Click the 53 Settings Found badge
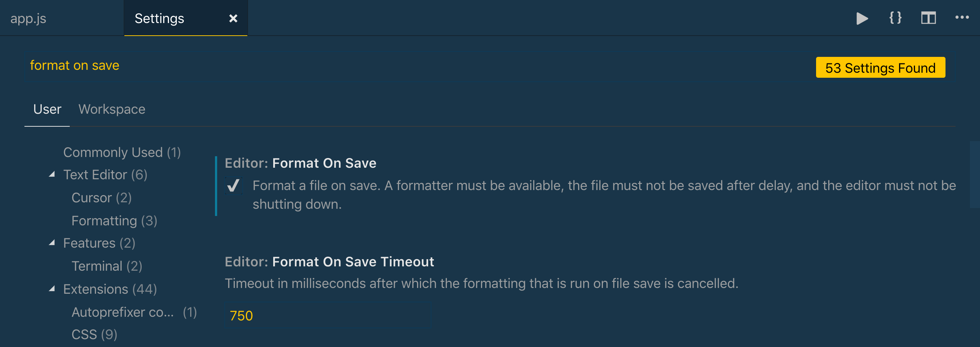 pyautogui.click(x=880, y=68)
